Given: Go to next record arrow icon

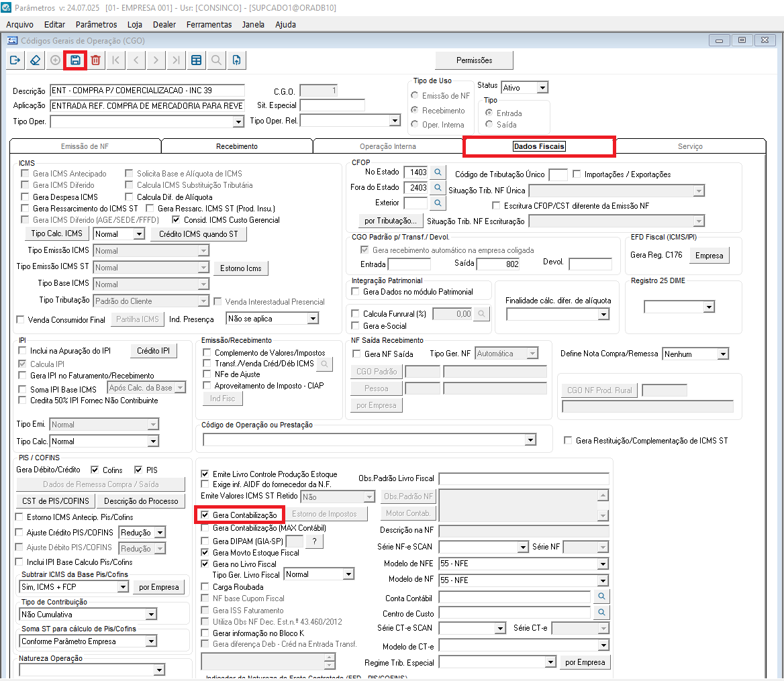Looking at the screenshot, I should point(156,60).
